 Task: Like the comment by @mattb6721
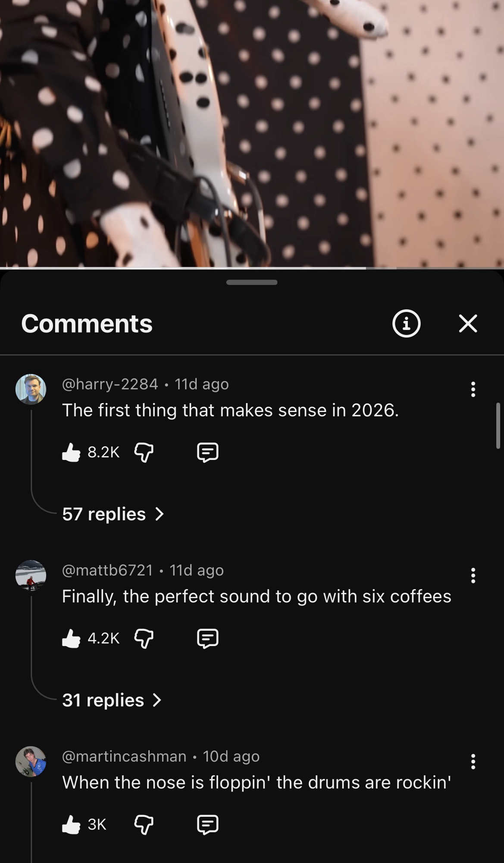coord(72,638)
